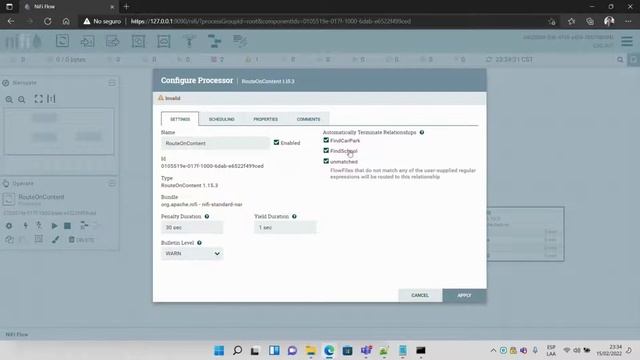640x360 pixels.
Task: Show actual size in Navigate panel
Action: click(x=51, y=99)
